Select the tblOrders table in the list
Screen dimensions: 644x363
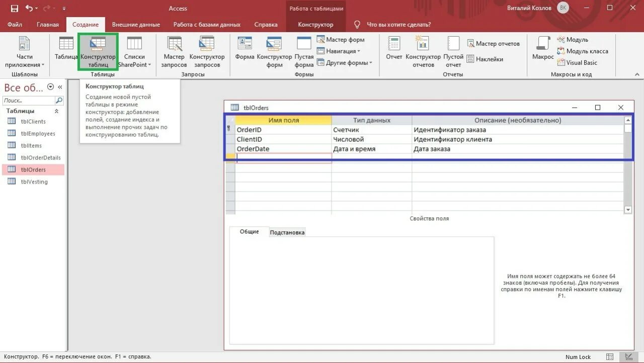[x=33, y=169]
